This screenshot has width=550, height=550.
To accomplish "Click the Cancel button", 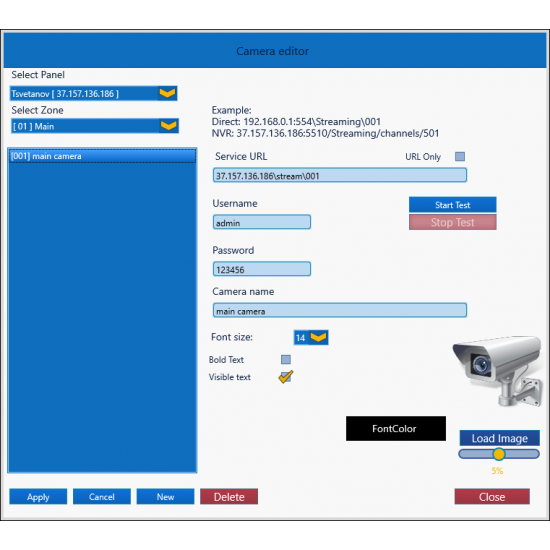I will click(102, 497).
